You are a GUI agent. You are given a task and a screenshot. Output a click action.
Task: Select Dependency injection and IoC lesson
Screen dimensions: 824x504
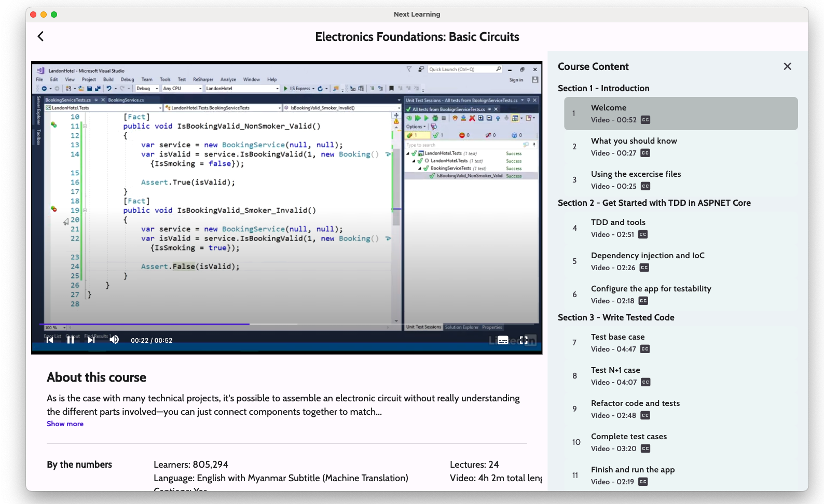click(x=648, y=256)
